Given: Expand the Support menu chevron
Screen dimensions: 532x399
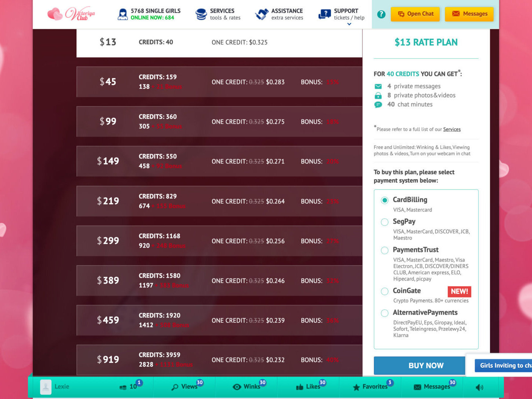Looking at the screenshot, I should tap(349, 24).
